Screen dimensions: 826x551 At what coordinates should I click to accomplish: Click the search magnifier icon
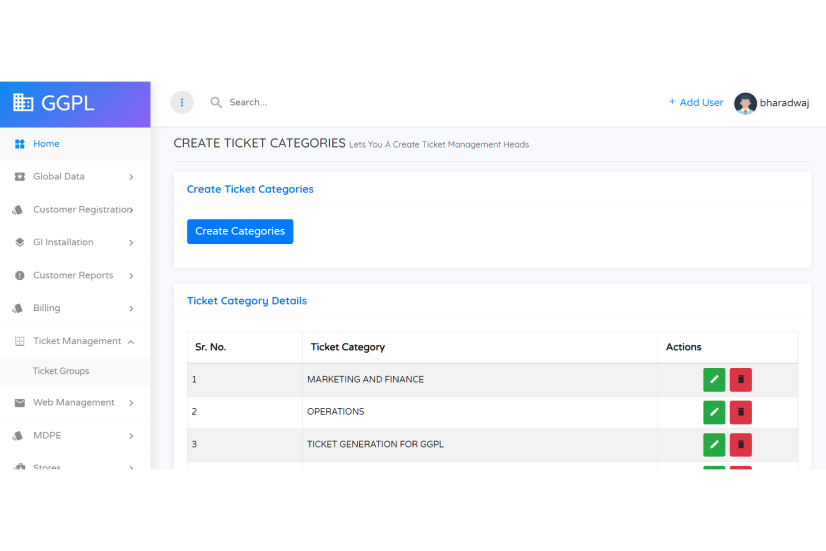pos(216,102)
